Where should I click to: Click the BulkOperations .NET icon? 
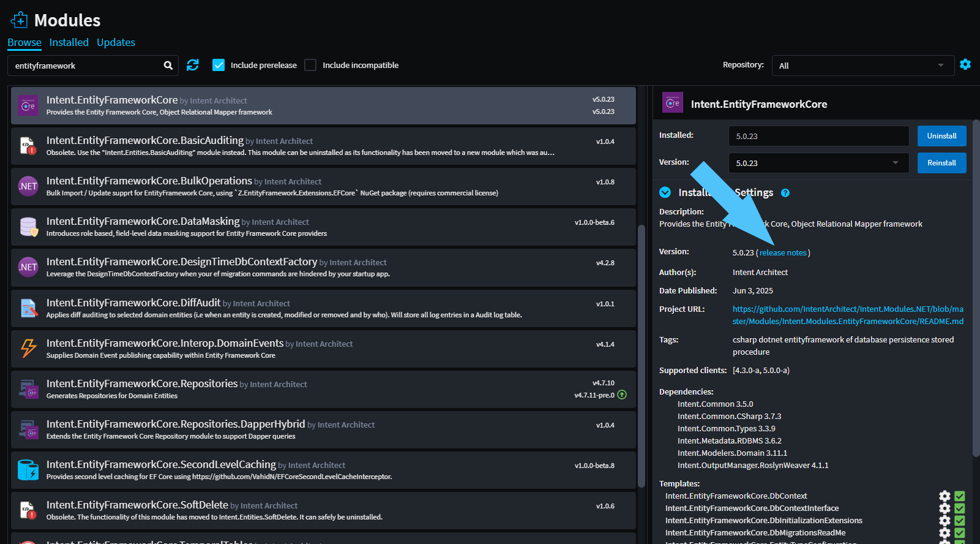click(x=28, y=186)
